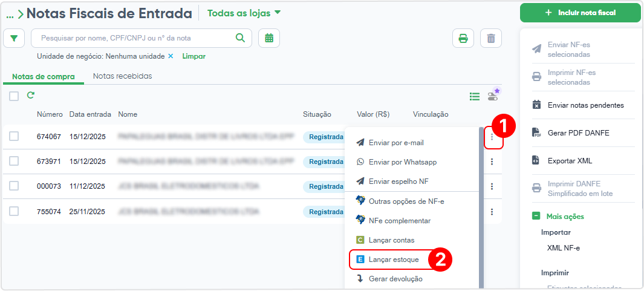This screenshot has width=644, height=291.
Task: Refresh the list with reload icon
Action: 30,96
